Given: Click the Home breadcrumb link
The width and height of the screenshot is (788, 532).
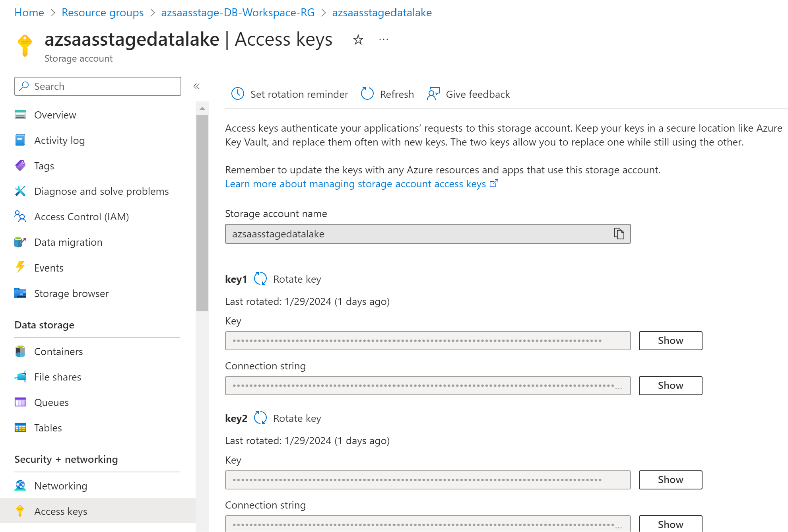Looking at the screenshot, I should point(29,13).
